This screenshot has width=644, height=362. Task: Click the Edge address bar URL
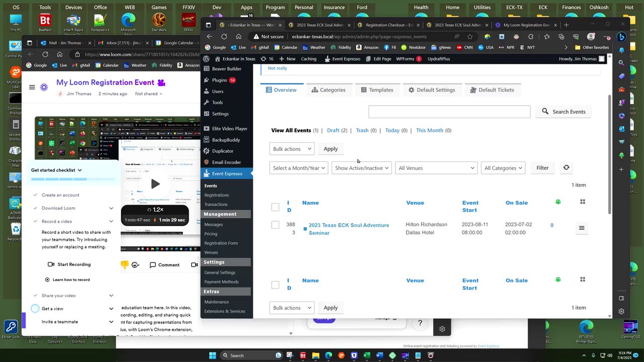(359, 36)
